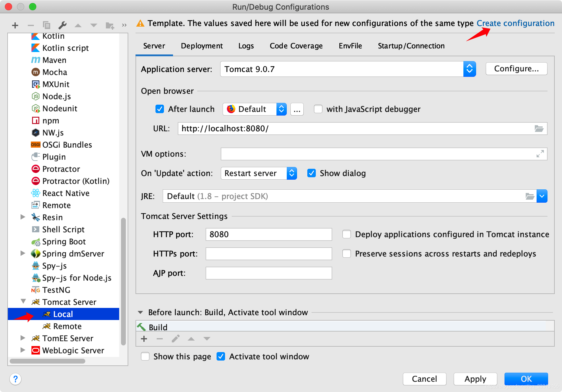Open the JRE dropdown arrow

(542, 196)
